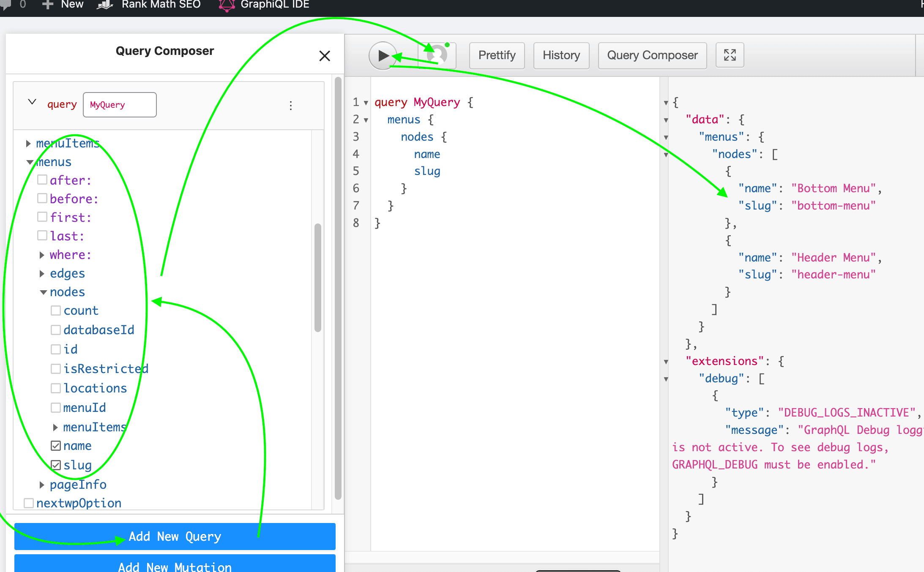Image resolution: width=924 pixels, height=572 pixels.
Task: Click the 'name' field on editor line 4
Action: (x=427, y=154)
